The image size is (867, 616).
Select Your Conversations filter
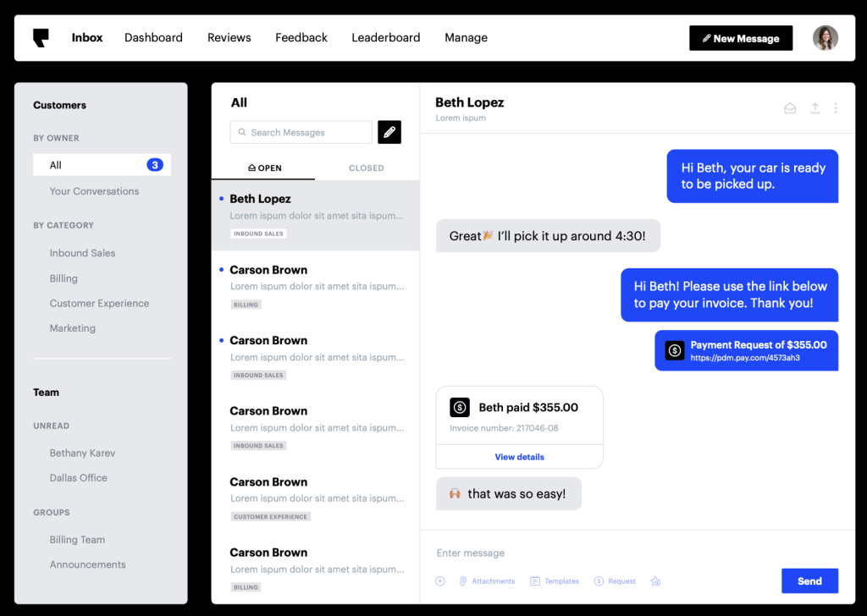[94, 191]
